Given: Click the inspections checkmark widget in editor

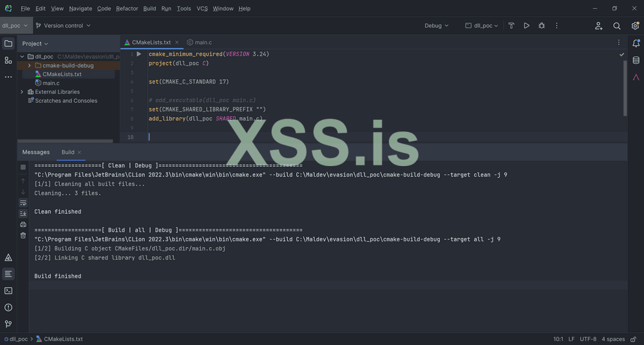Looking at the screenshot, I should 622,54.
